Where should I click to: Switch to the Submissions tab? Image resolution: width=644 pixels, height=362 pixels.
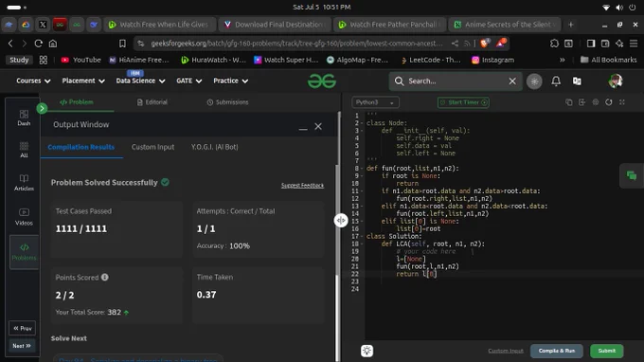tap(227, 102)
